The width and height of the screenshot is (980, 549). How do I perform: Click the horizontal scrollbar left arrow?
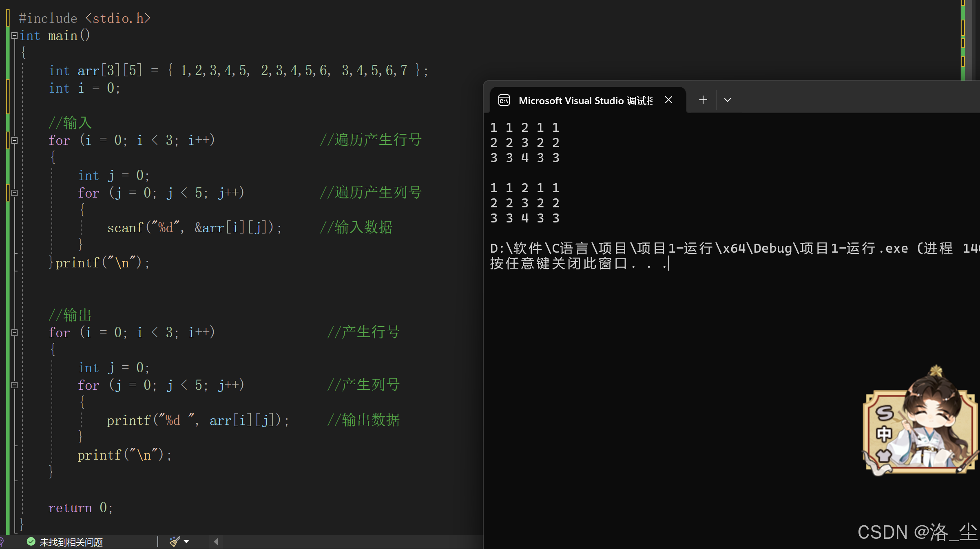coord(216,542)
